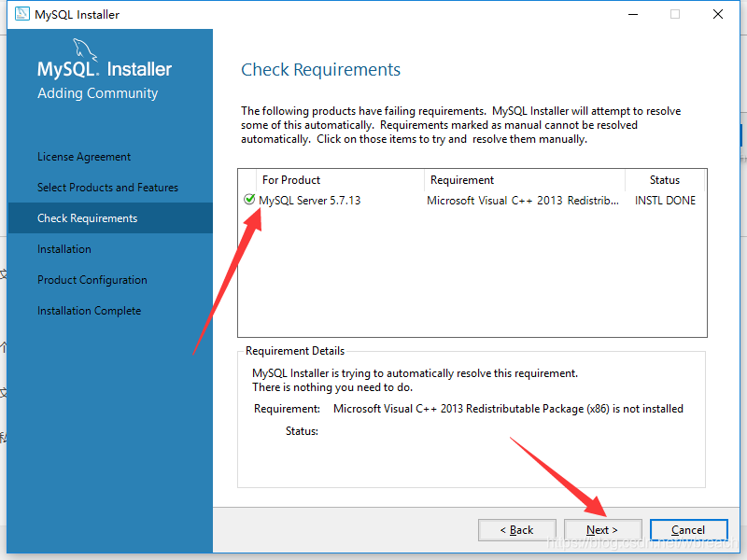Open the Installation Complete step
The image size is (747, 560).
(89, 311)
